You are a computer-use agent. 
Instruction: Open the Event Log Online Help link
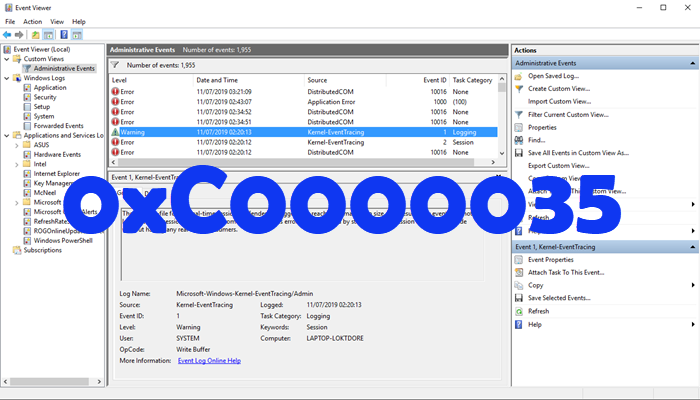coord(209,360)
